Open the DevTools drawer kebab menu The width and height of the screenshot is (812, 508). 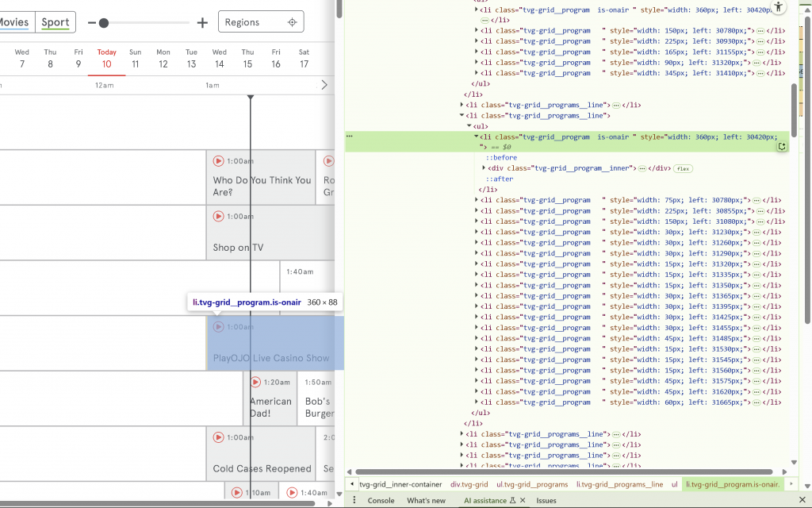pos(354,500)
